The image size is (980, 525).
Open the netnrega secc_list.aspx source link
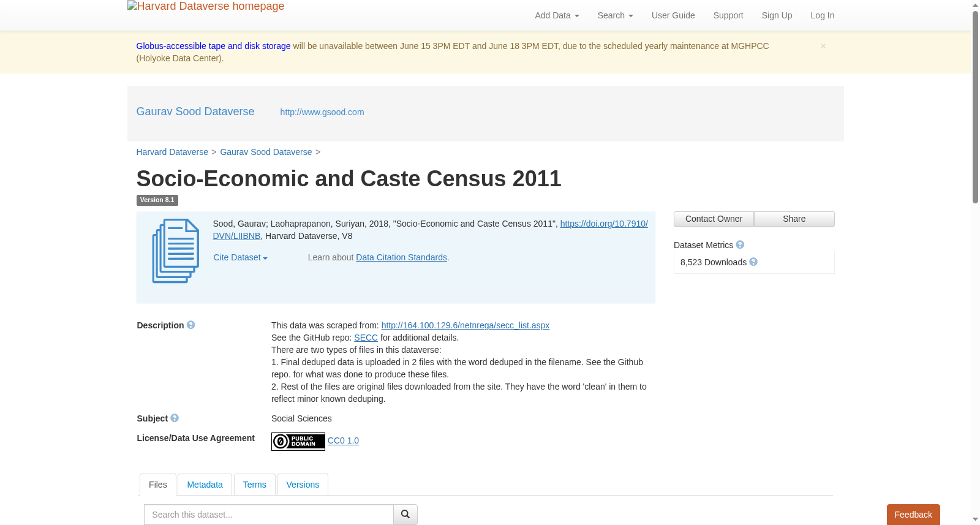point(465,325)
